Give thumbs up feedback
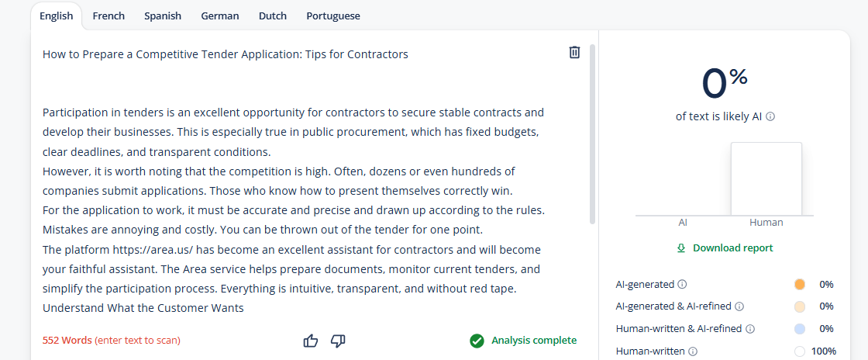This screenshot has height=360, width=868. coord(311,341)
